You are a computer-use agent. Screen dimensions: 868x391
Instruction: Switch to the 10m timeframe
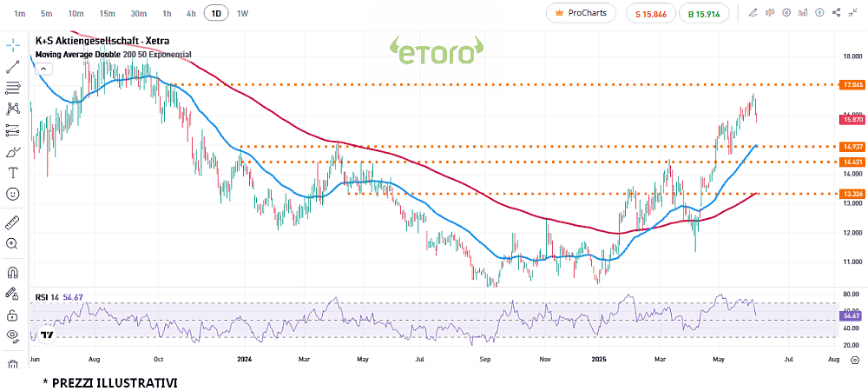(x=76, y=13)
